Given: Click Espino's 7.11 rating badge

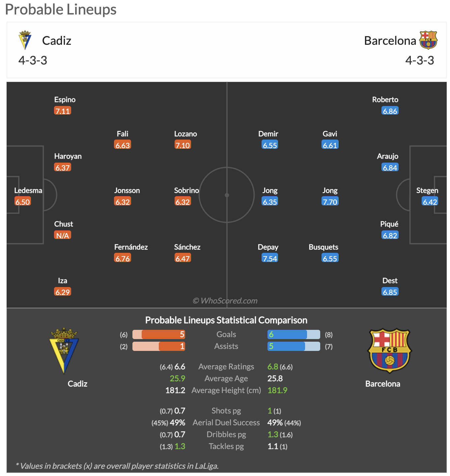Looking at the screenshot, I should [x=63, y=111].
